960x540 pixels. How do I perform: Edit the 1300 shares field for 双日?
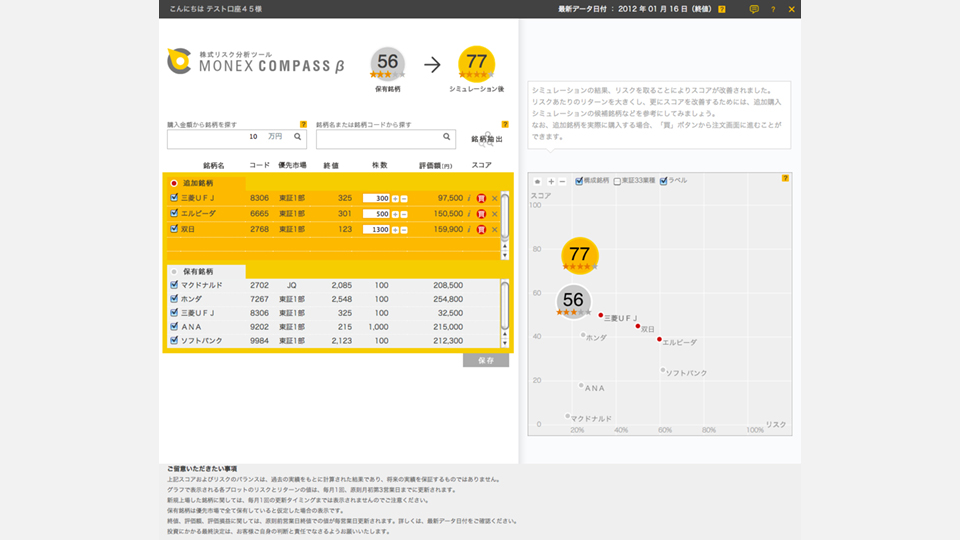click(x=377, y=230)
